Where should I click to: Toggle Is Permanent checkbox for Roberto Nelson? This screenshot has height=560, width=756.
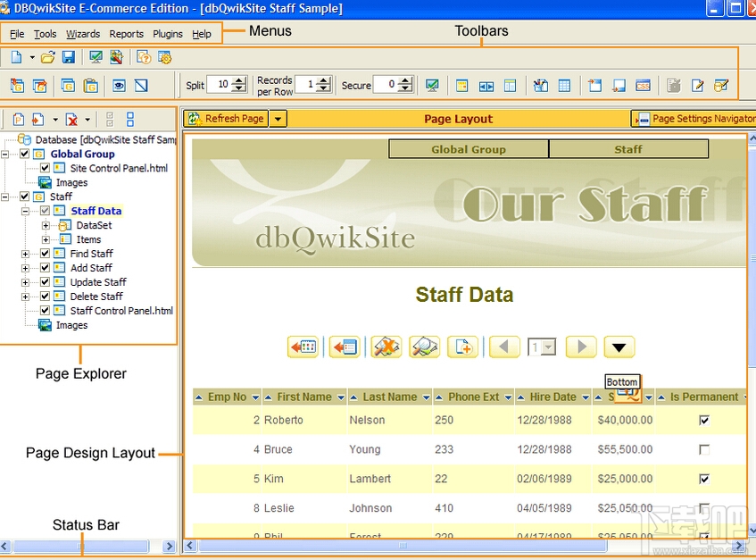point(704,420)
